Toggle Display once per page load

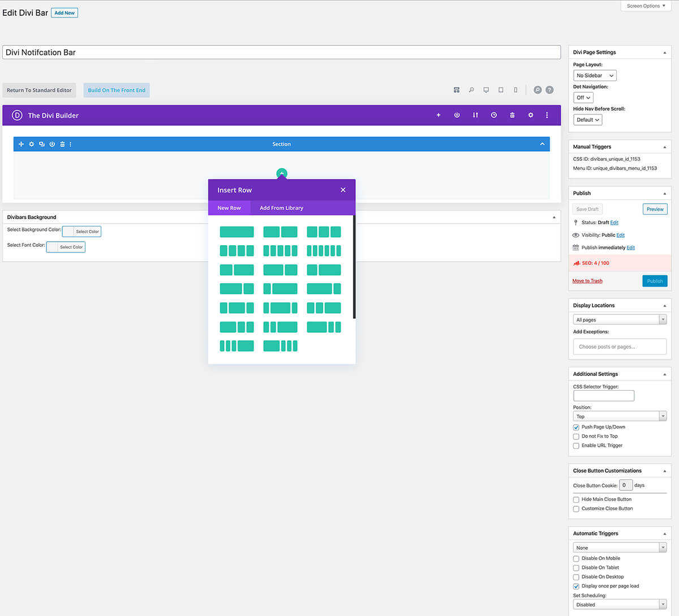[576, 587]
